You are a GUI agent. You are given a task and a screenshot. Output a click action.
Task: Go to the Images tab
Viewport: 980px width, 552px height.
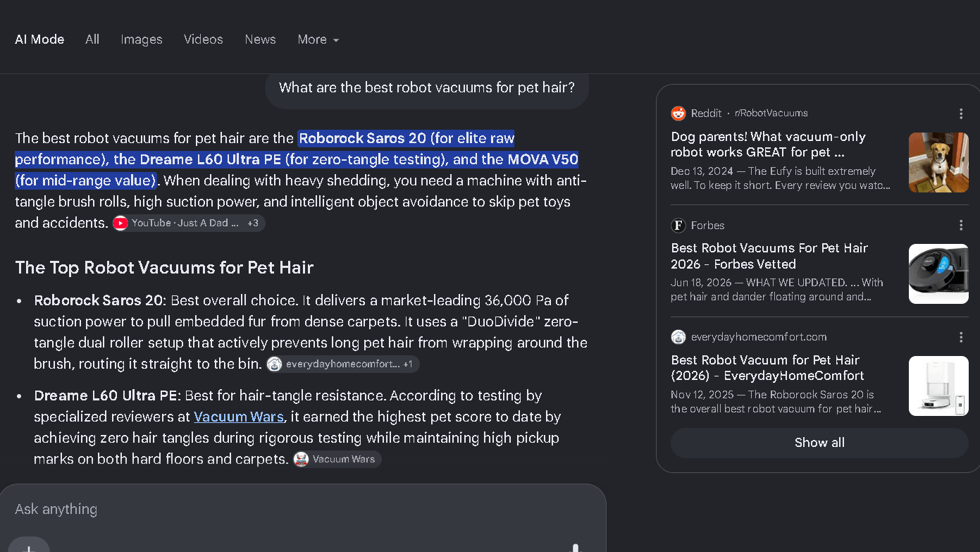pyautogui.click(x=142, y=39)
